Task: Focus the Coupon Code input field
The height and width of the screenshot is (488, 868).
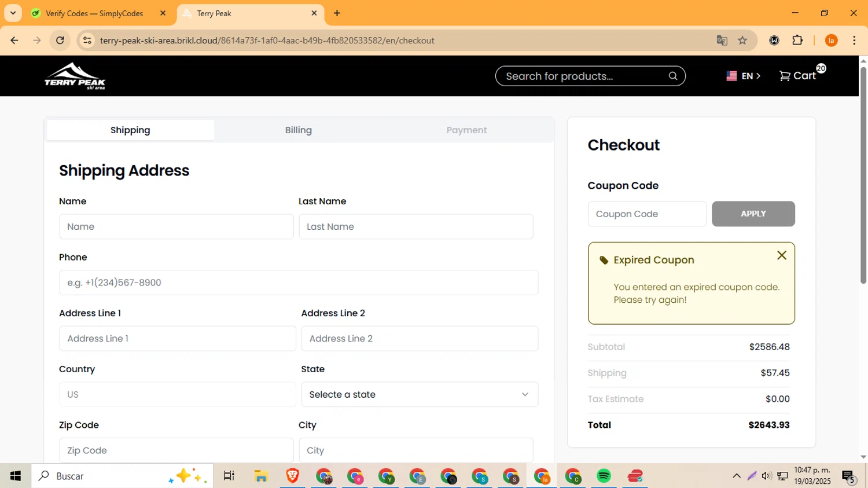Action: coord(647,214)
